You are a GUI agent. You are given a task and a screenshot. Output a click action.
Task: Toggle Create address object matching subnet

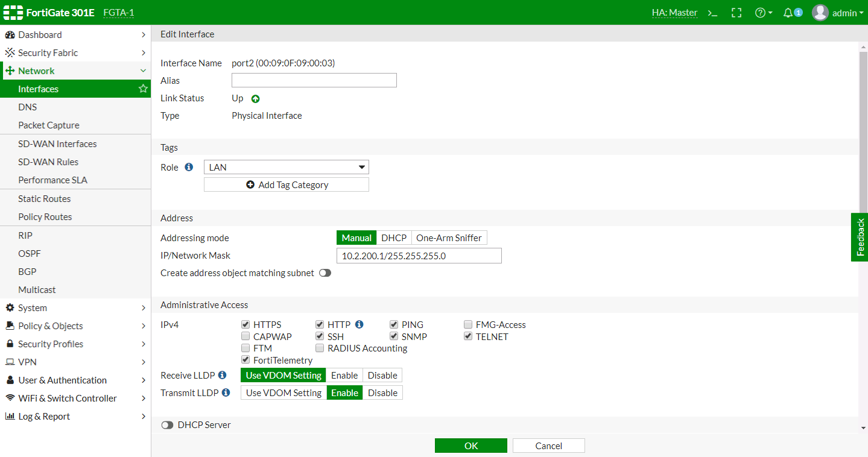click(x=325, y=273)
